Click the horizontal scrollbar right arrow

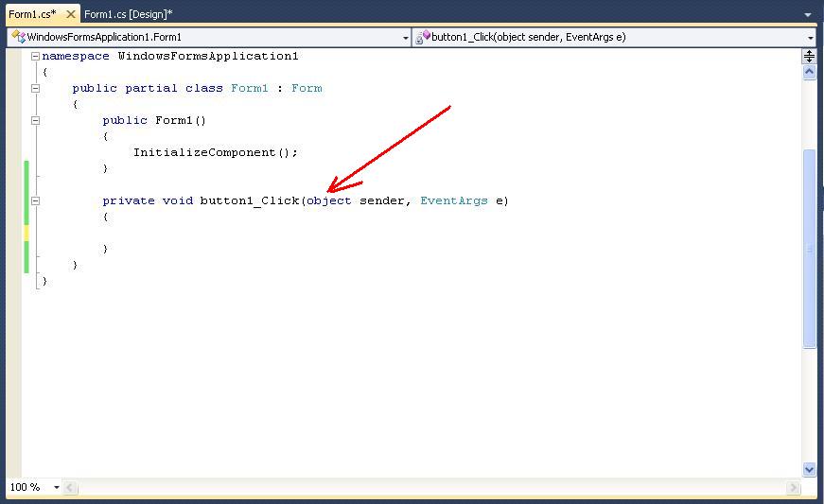793,488
